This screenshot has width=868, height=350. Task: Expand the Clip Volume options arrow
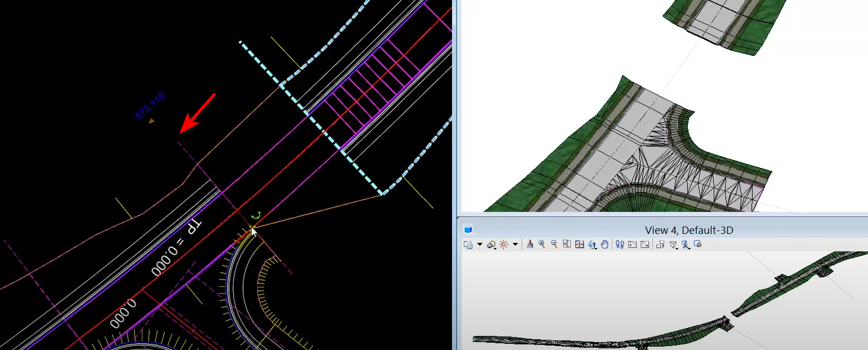coord(677,247)
